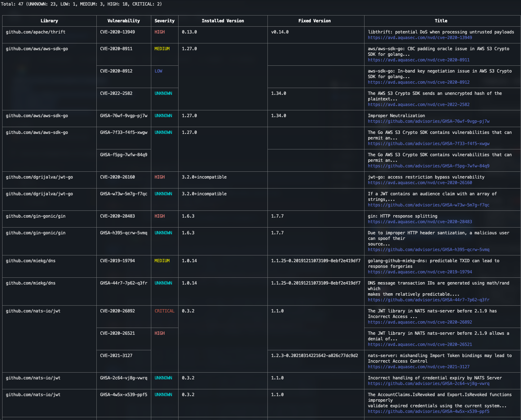This screenshot has height=420, width=521.
Task: Open the GHSA-f5pg-7wfw-84q9 GitHub advisory
Action: pyautogui.click(x=428, y=166)
